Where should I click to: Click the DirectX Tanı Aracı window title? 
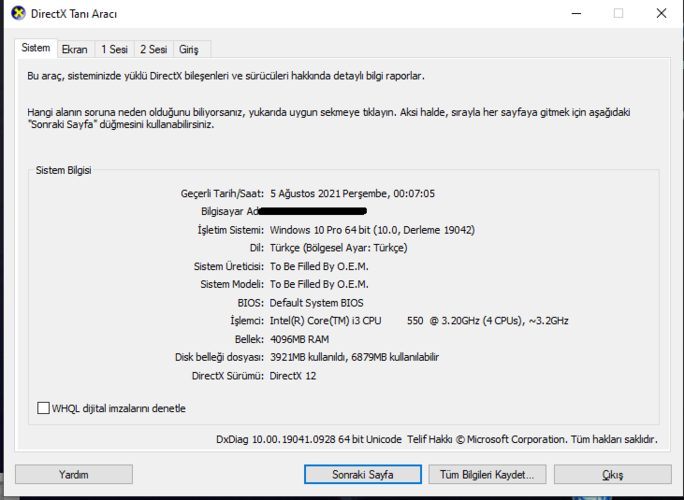74,14
